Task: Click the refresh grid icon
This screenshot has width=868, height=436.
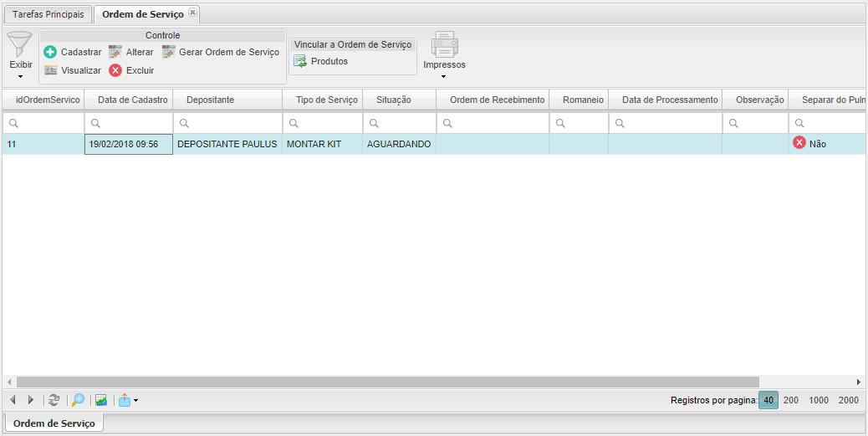Action: point(54,400)
